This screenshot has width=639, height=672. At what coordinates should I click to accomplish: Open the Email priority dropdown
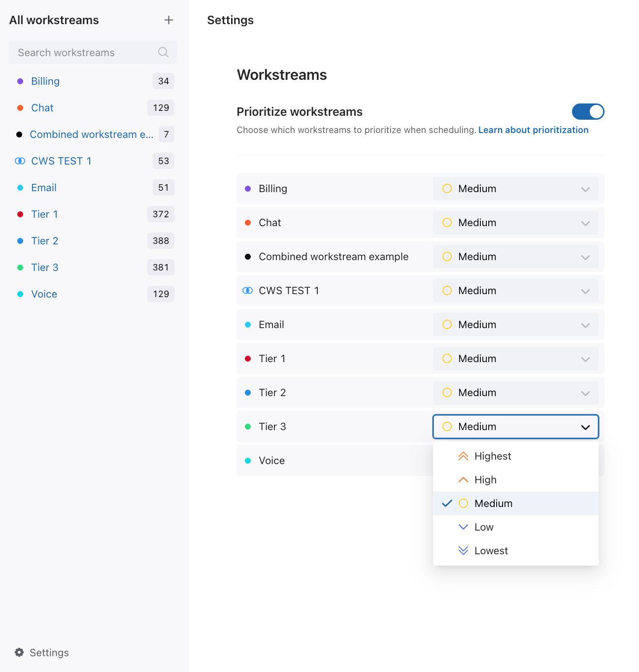tap(515, 325)
